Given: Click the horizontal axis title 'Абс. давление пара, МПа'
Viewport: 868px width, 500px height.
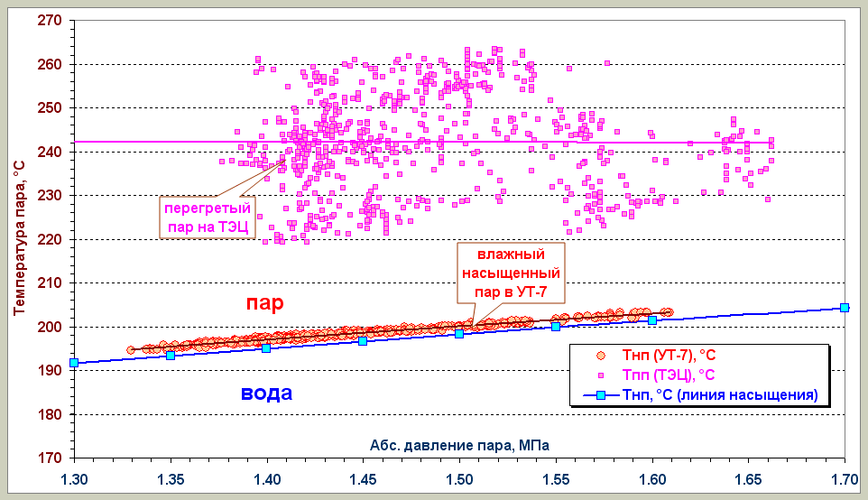Looking at the screenshot, I should 458,444.
